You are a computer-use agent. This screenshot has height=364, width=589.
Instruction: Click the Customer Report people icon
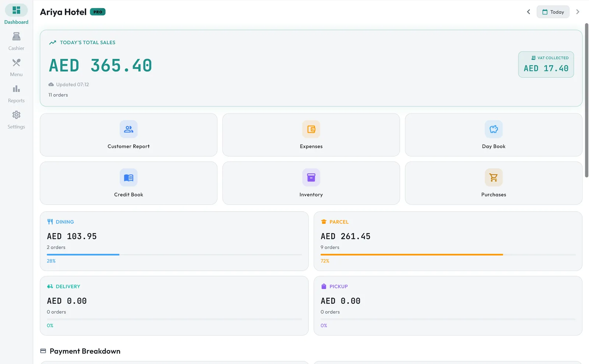pyautogui.click(x=128, y=129)
